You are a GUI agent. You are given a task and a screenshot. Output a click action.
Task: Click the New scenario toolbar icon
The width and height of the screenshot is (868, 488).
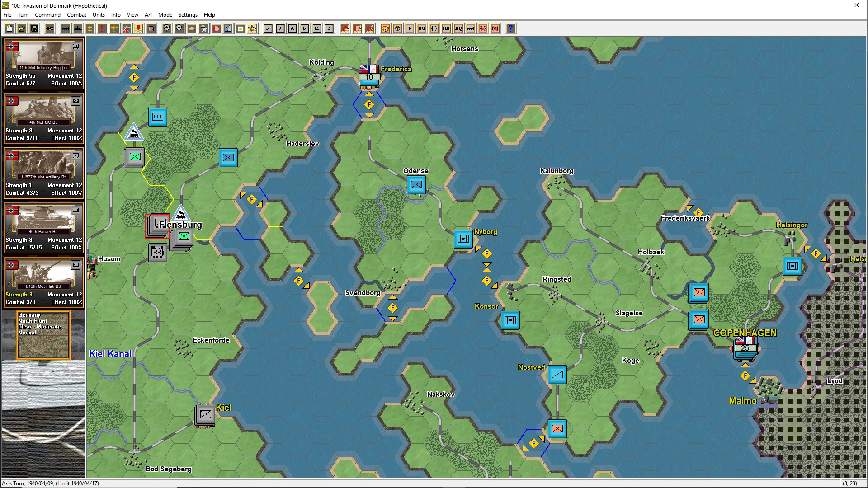pos(9,28)
